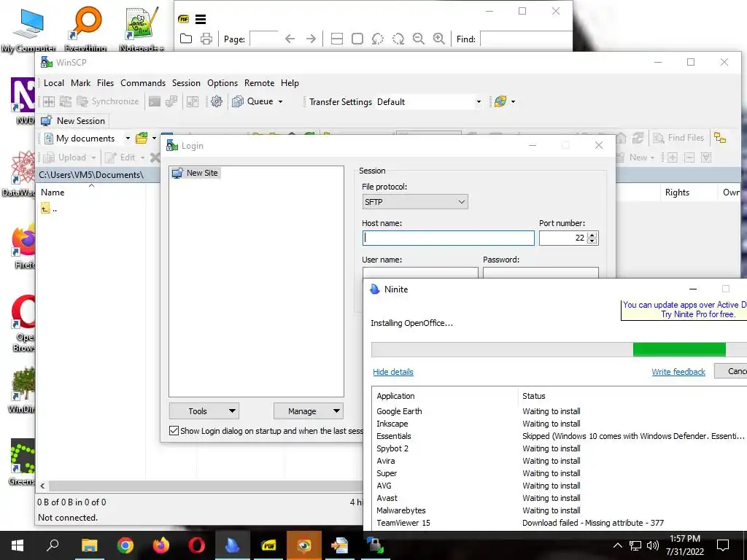This screenshot has height=560, width=747.
Task: Toggle Show Login dialog on startup checkbox
Action: (174, 430)
